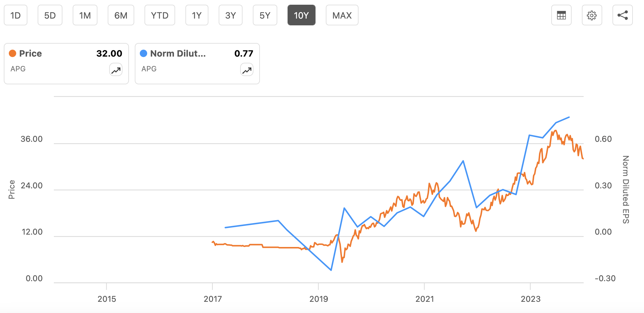644x313 pixels.
Task: Keep the 10Y range selected
Action: [x=301, y=15]
